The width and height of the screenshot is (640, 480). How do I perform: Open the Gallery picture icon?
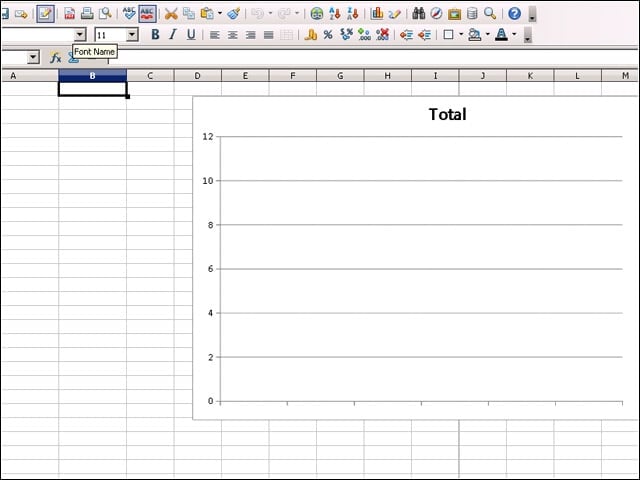point(454,14)
